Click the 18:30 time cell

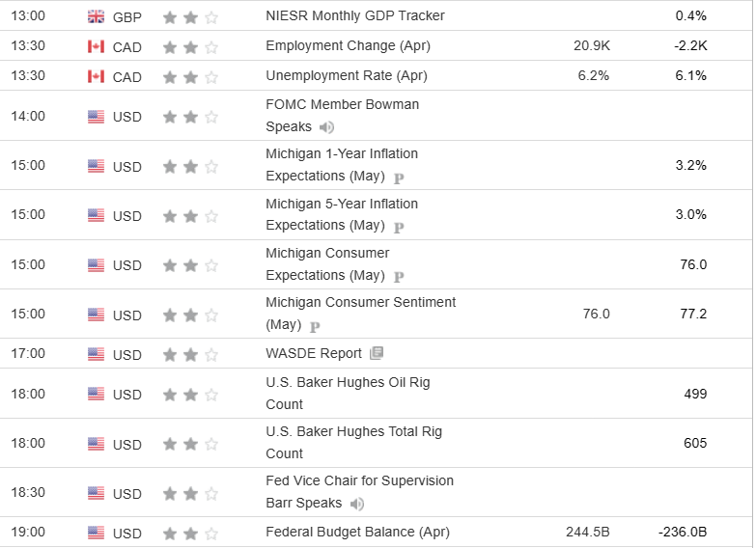(28, 493)
